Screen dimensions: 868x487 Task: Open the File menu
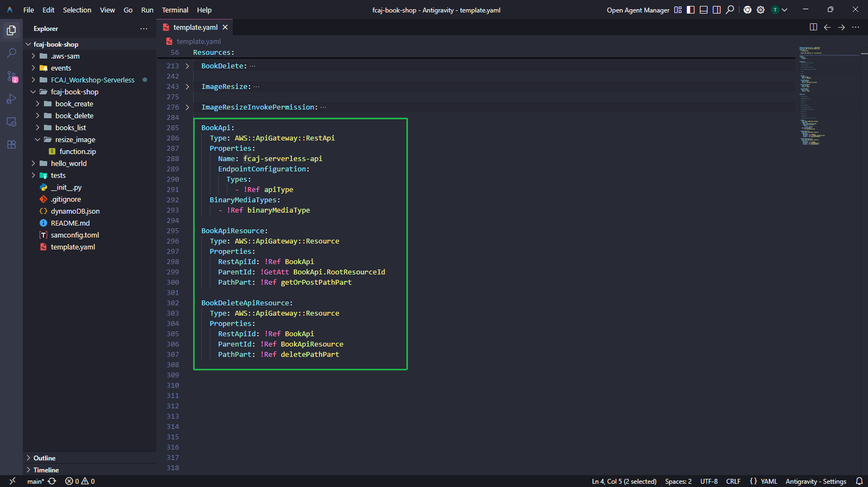coord(29,10)
